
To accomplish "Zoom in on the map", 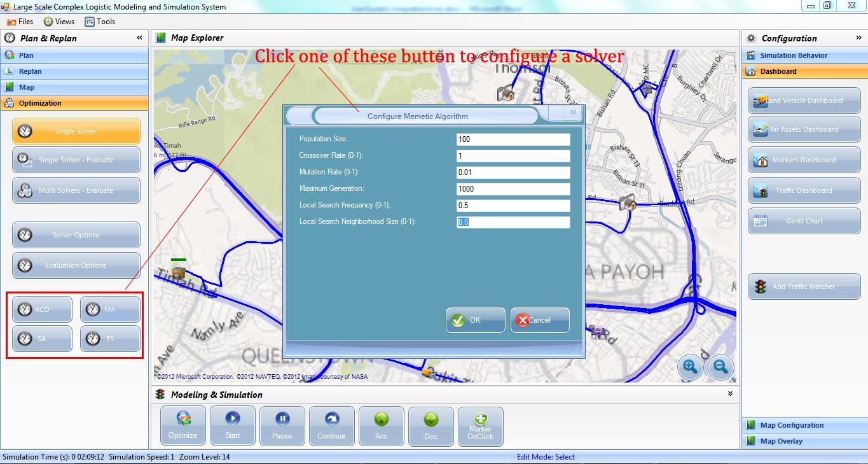I will [x=691, y=367].
